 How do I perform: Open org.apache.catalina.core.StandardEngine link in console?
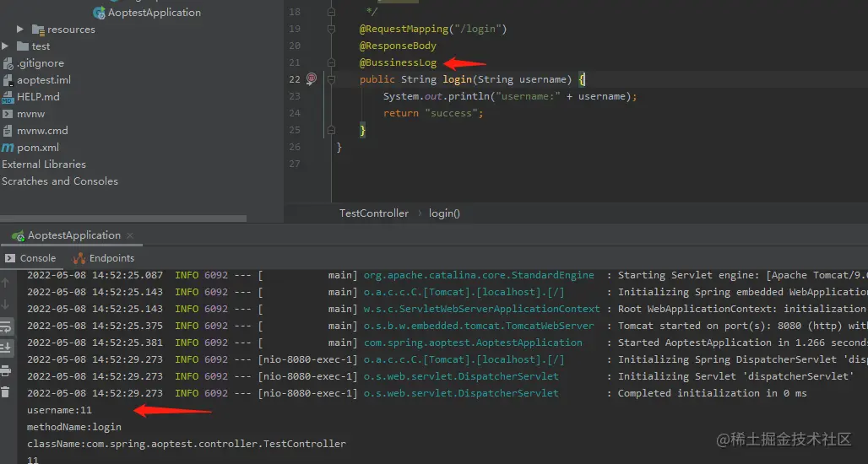479,275
